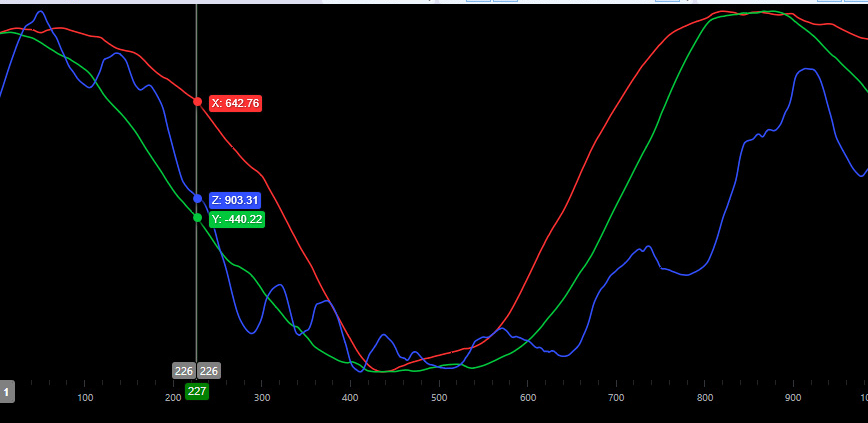Viewport: 868px width, 423px height.
Task: Click the start frame marker labeled 1
Action: click(7, 393)
